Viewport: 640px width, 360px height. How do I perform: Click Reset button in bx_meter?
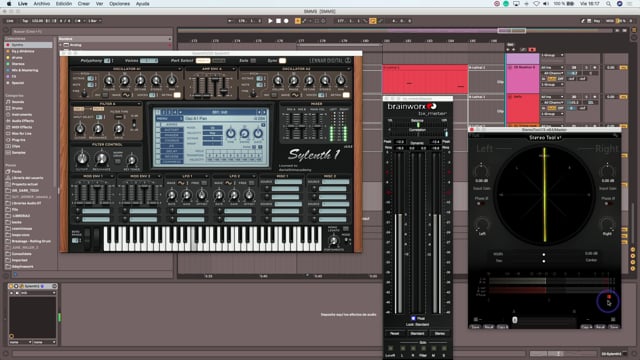pyautogui.click(x=394, y=333)
